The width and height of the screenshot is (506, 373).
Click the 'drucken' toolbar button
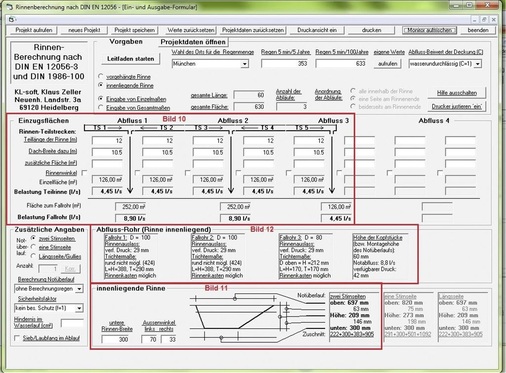coord(371,30)
